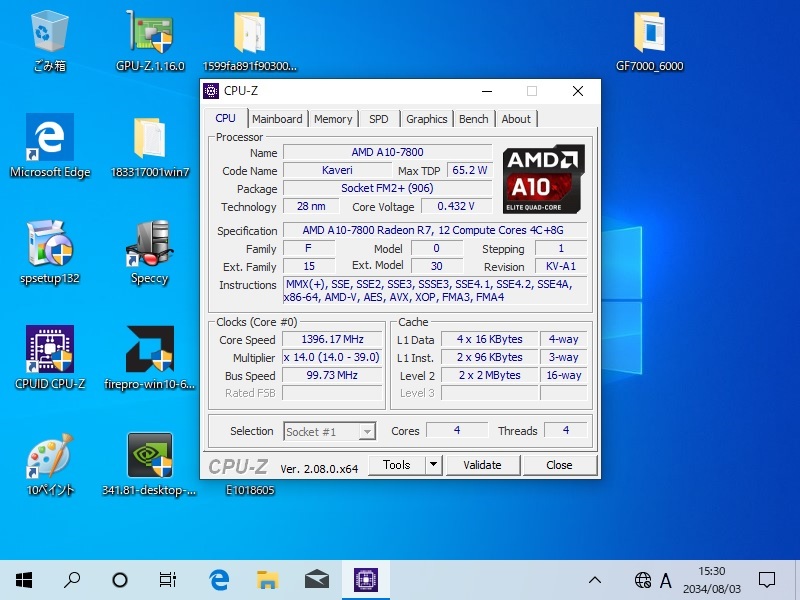This screenshot has width=800, height=600.
Task: Launch Edge from the taskbar
Action: (219, 580)
